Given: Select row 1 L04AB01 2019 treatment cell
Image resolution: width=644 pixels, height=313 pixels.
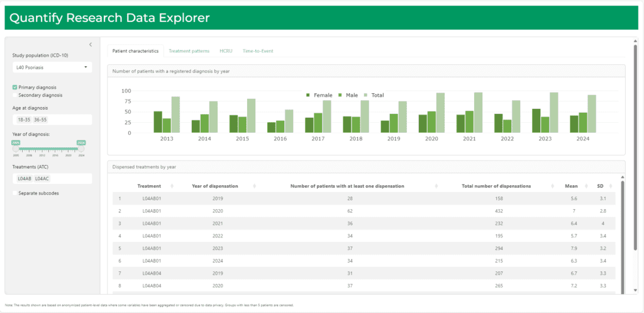Looking at the screenshot, I should point(150,198).
